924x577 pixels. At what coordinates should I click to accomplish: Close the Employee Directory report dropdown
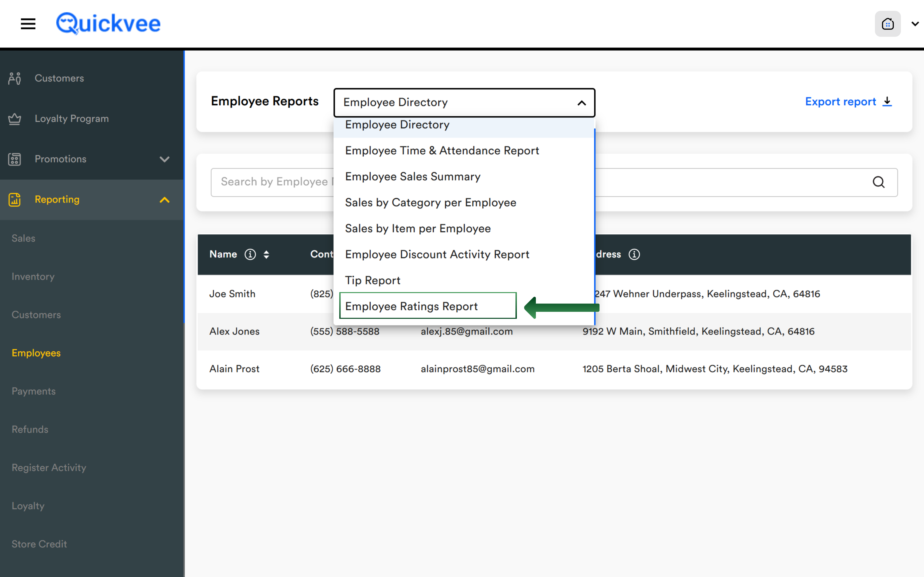coord(581,103)
